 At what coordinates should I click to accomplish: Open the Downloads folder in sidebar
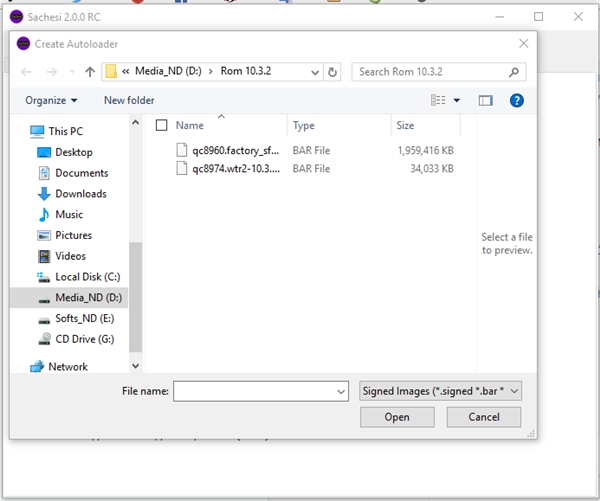80,194
